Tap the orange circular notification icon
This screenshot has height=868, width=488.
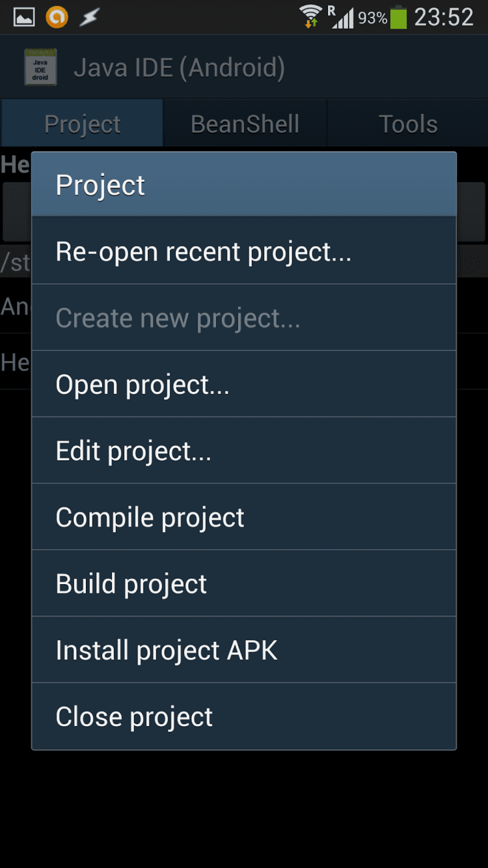(x=57, y=18)
